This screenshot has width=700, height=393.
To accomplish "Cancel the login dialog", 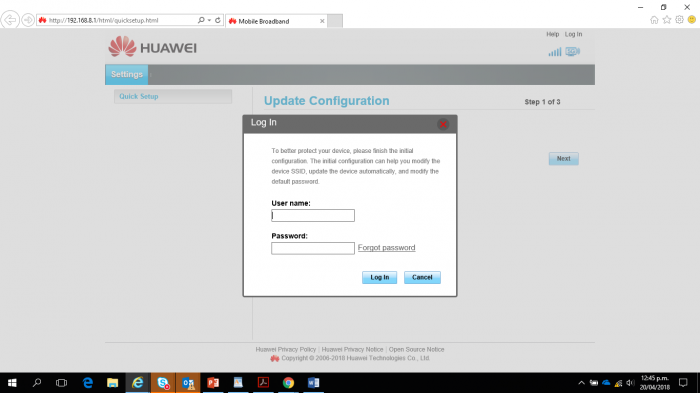I will (x=422, y=277).
